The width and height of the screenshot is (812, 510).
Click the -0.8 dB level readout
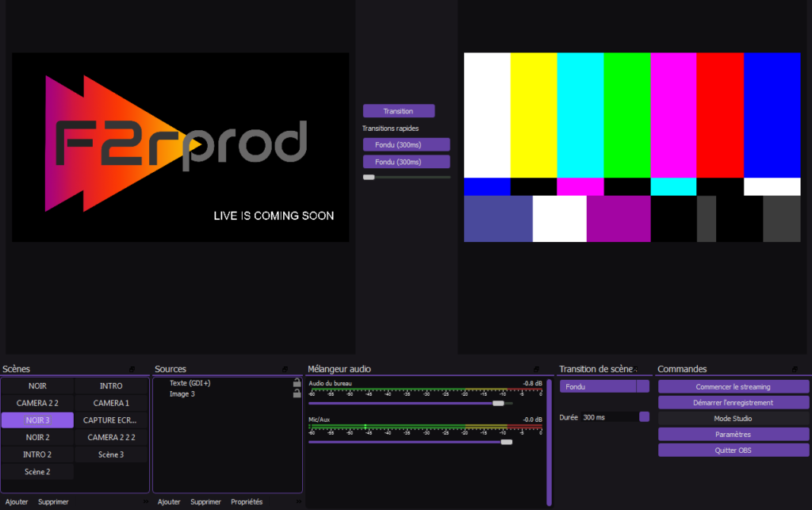[532, 383]
